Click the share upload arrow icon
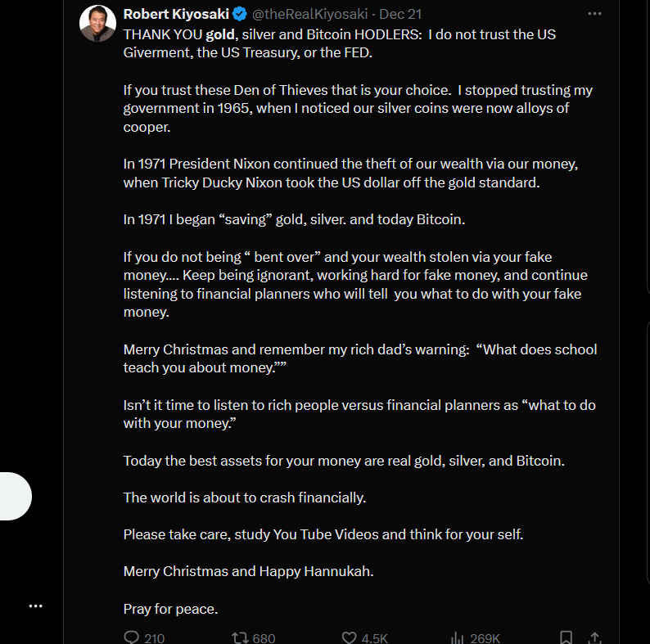The width and height of the screenshot is (650, 644). click(595, 637)
